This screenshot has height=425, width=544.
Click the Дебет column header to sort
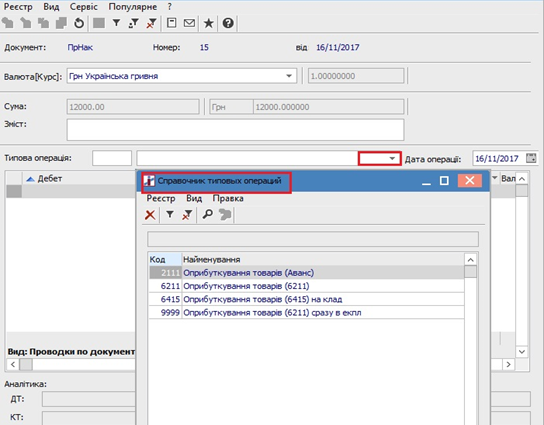pyautogui.click(x=50, y=179)
